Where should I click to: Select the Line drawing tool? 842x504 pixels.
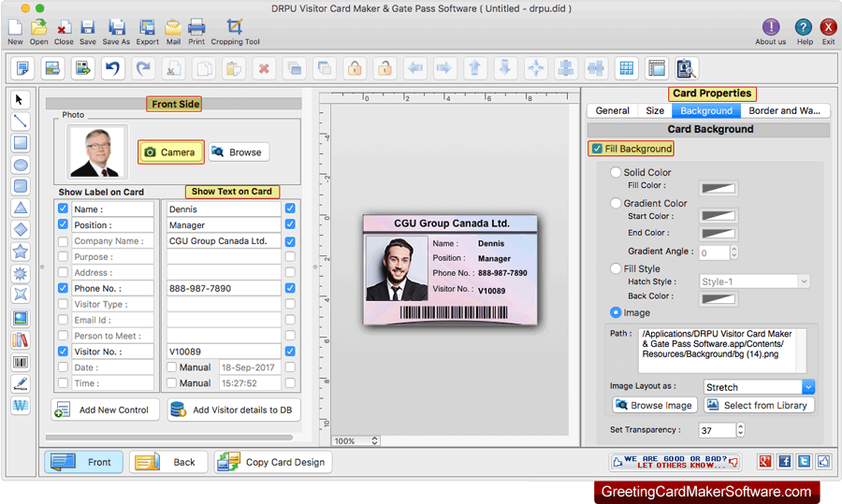20,122
